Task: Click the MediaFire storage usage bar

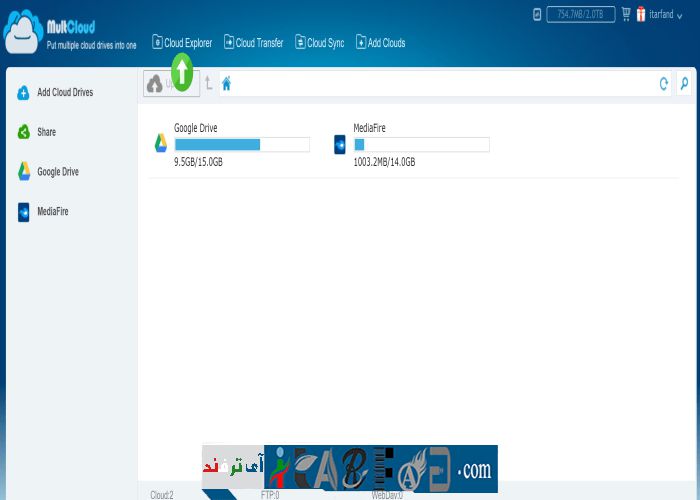Action: pyautogui.click(x=421, y=145)
